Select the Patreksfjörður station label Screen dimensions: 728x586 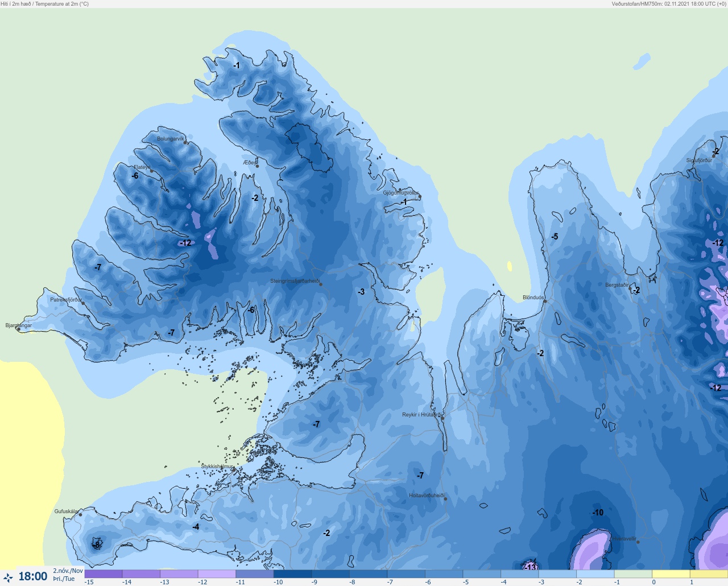pyautogui.click(x=66, y=300)
